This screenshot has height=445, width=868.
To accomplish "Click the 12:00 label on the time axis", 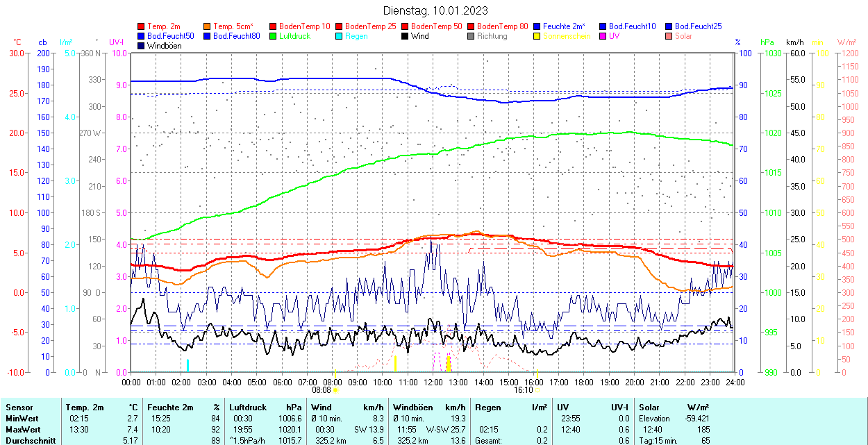I will click(x=433, y=382).
